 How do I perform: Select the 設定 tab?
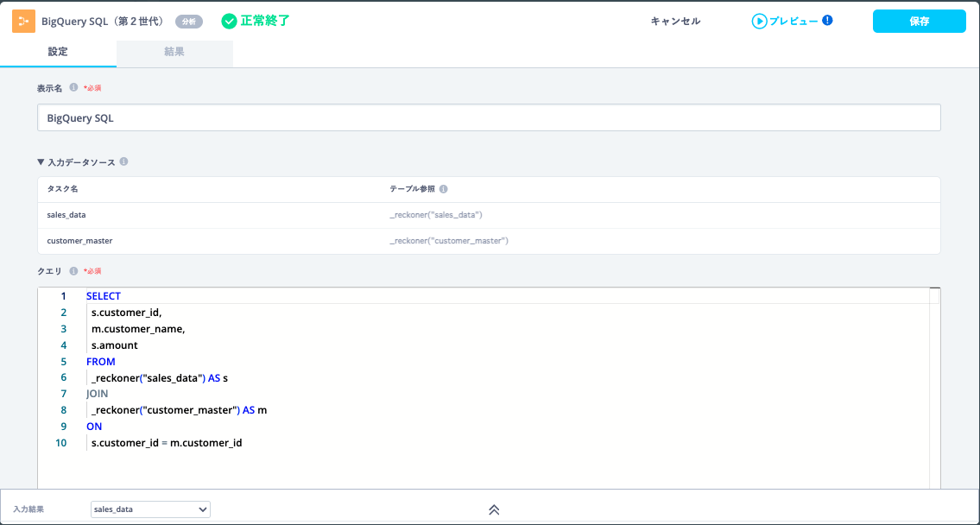[x=58, y=53]
